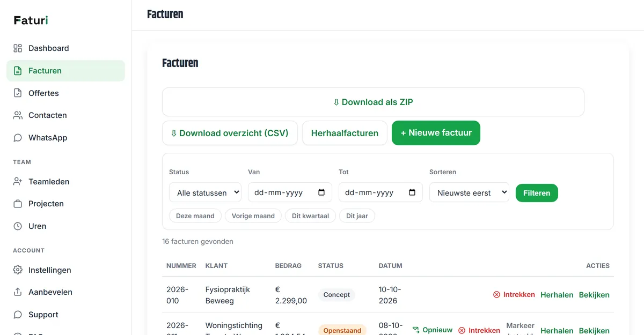
Task: Click the Offertes file-check icon
Action: click(18, 93)
